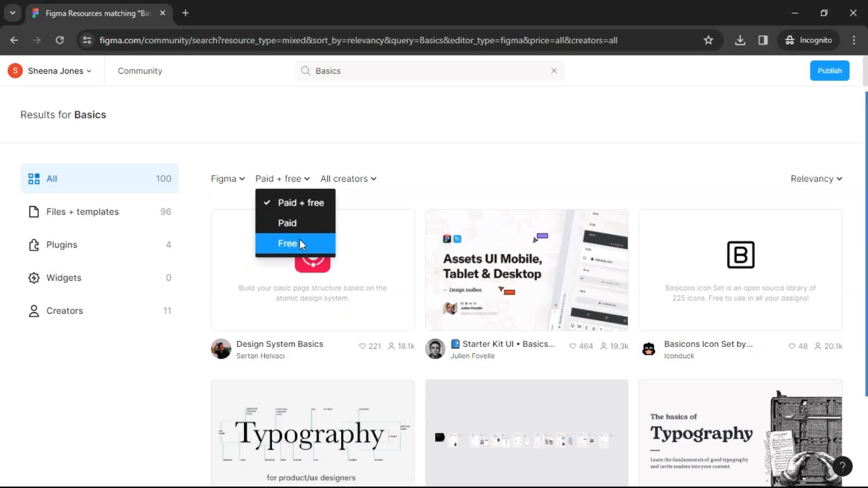Open Chrome tab search chevron

pyautogui.click(x=13, y=13)
